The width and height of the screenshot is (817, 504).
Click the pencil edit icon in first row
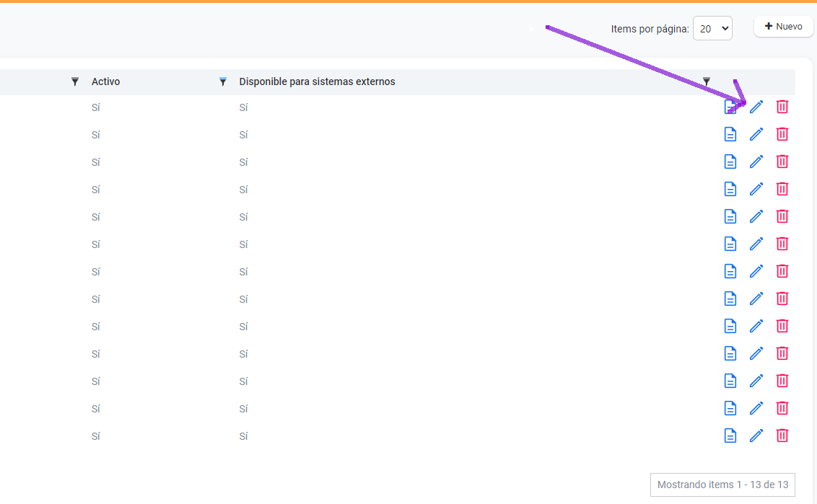coord(756,107)
